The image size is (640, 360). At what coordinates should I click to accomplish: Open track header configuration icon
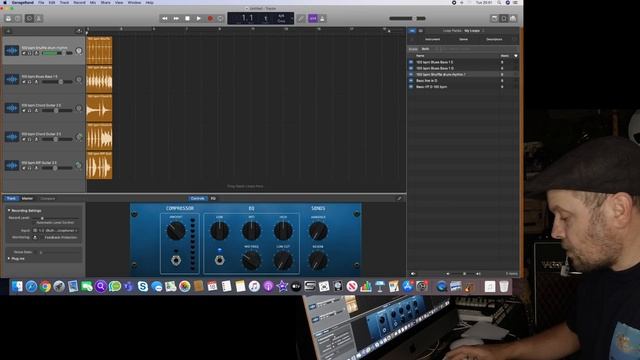pyautogui.click(x=79, y=31)
